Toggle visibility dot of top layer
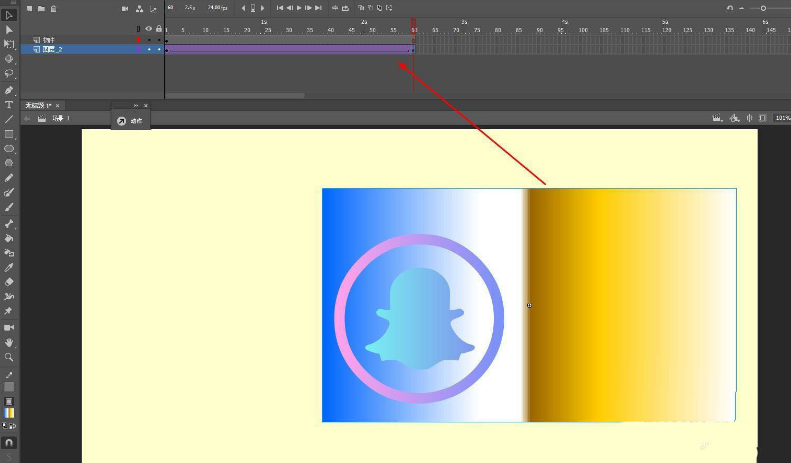791x463 pixels. [x=149, y=40]
